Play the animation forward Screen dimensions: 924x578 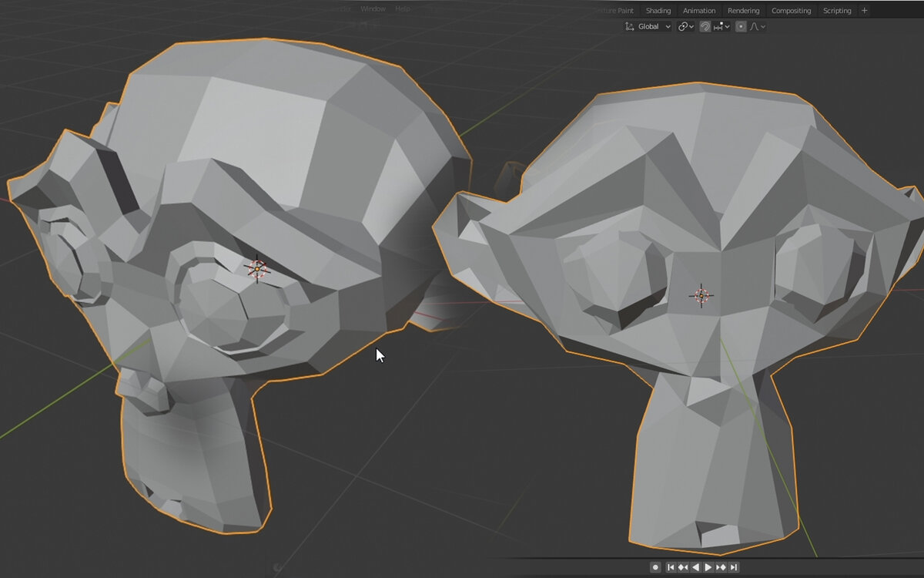tap(708, 567)
